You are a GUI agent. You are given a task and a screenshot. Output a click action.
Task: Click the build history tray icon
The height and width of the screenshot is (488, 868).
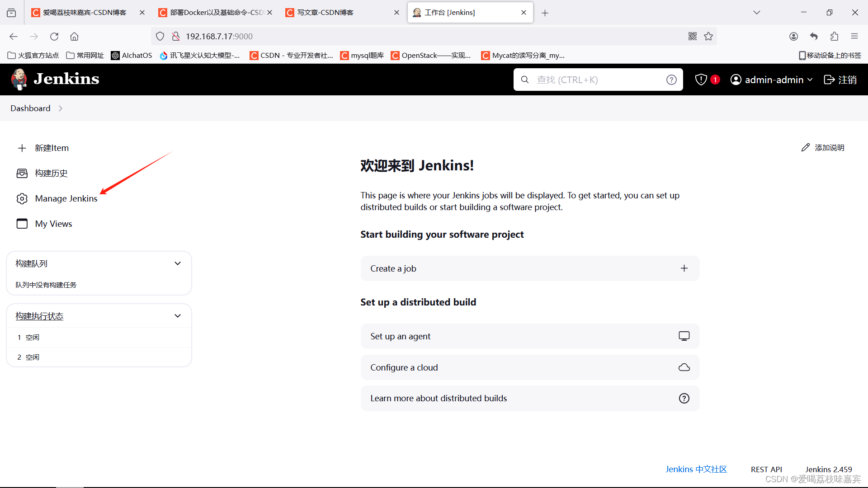click(x=22, y=173)
